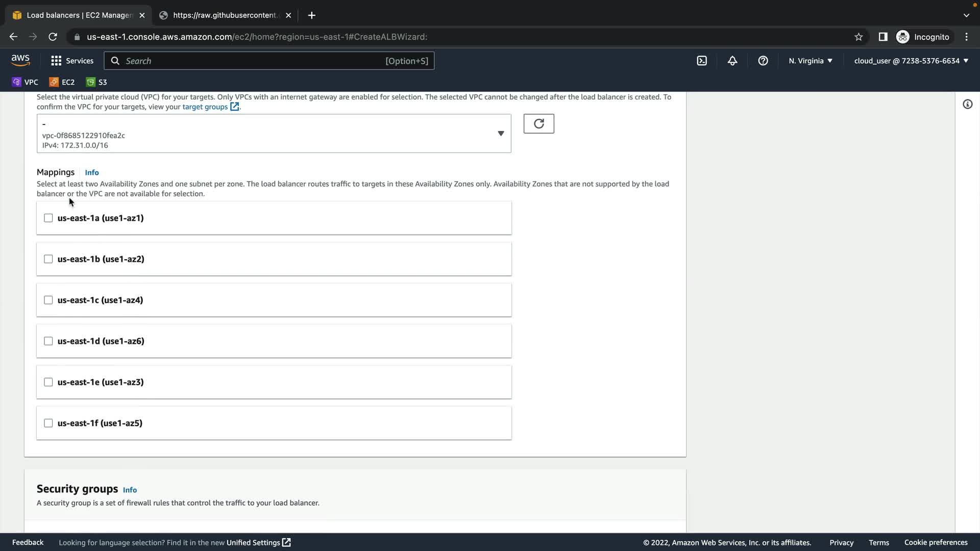The height and width of the screenshot is (551, 980).
Task: Switch to the raw.githubusercontent browser tab
Action: coord(225,15)
